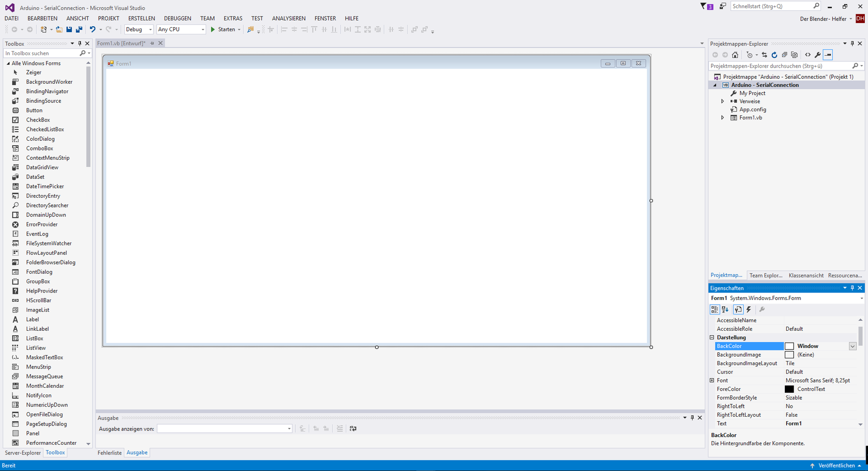
Task: Save all files via Alle speichern icon
Action: (79, 29)
